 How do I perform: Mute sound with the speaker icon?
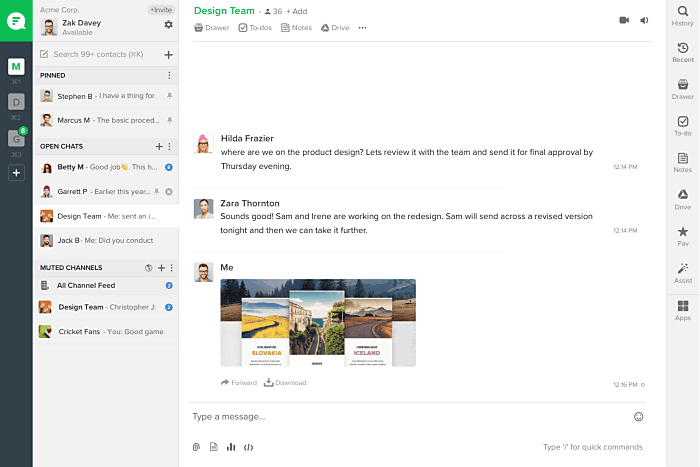pos(644,20)
